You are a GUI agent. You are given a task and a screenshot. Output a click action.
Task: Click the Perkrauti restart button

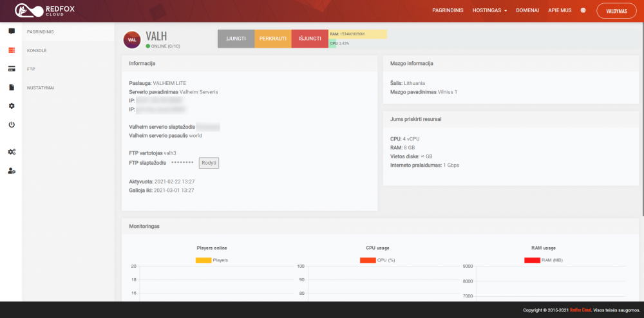273,39
